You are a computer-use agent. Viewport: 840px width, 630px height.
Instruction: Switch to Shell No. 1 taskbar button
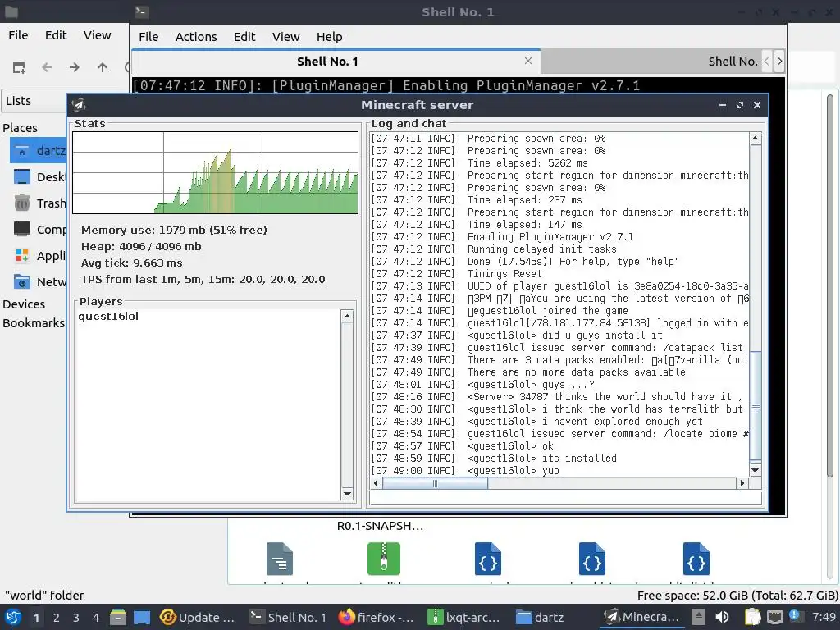coord(288,617)
